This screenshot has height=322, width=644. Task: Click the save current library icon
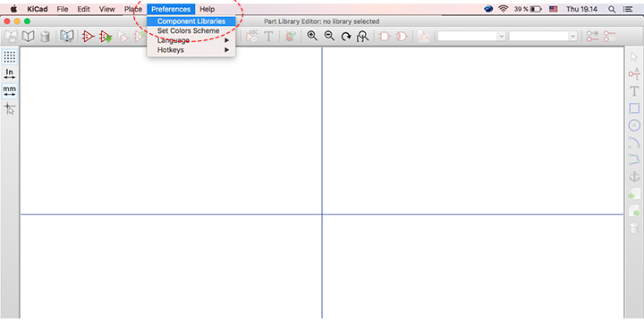click(11, 37)
